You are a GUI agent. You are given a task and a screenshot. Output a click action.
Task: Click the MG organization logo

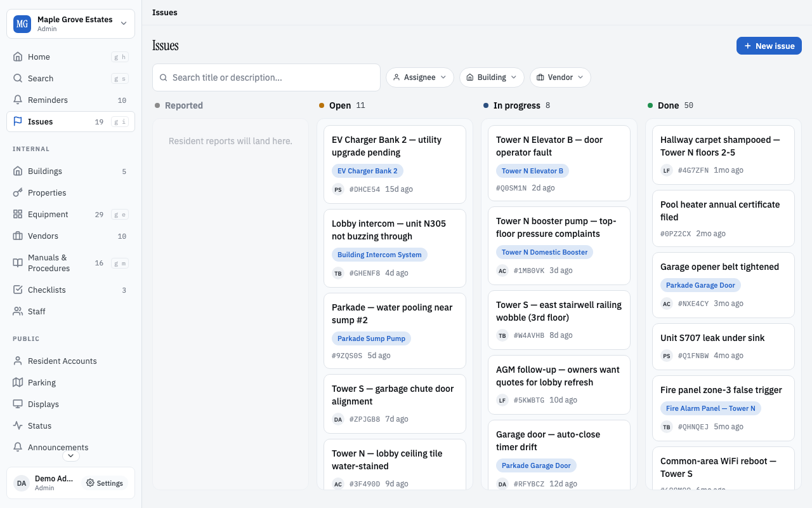[x=22, y=24]
